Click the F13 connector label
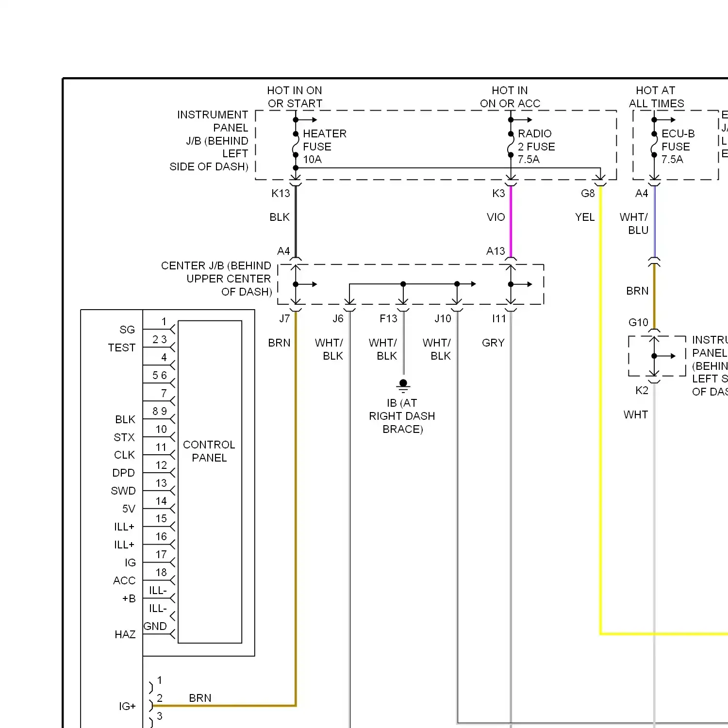The image size is (728, 728). 388,319
